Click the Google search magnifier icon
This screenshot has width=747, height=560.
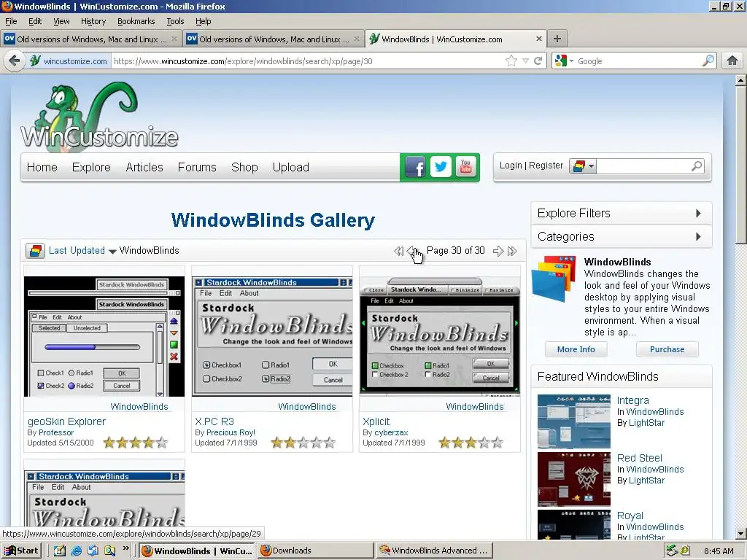[708, 61]
